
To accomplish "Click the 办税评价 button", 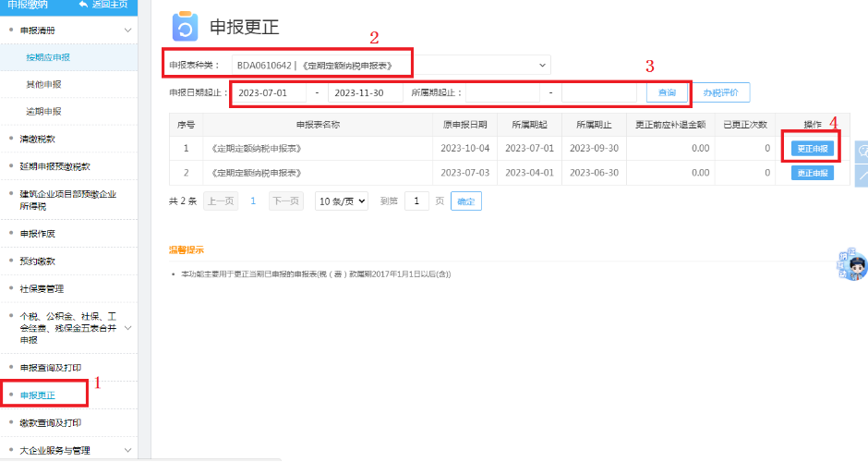I will click(720, 92).
